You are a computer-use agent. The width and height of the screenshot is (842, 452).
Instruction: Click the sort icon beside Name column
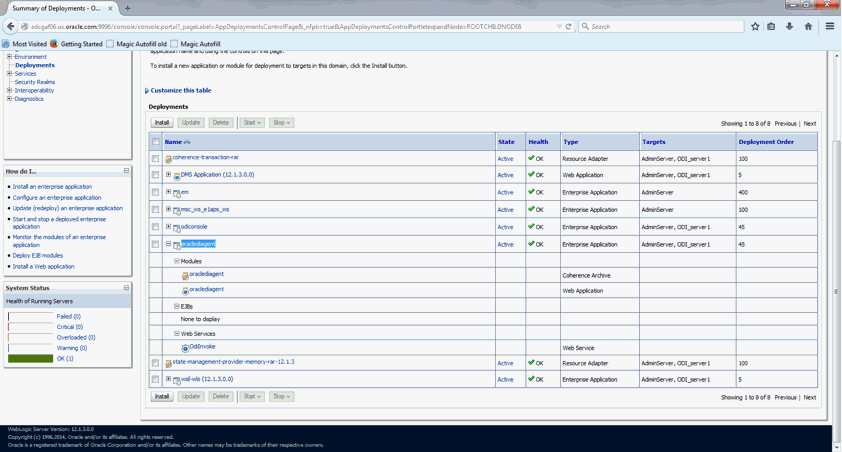coord(187,142)
